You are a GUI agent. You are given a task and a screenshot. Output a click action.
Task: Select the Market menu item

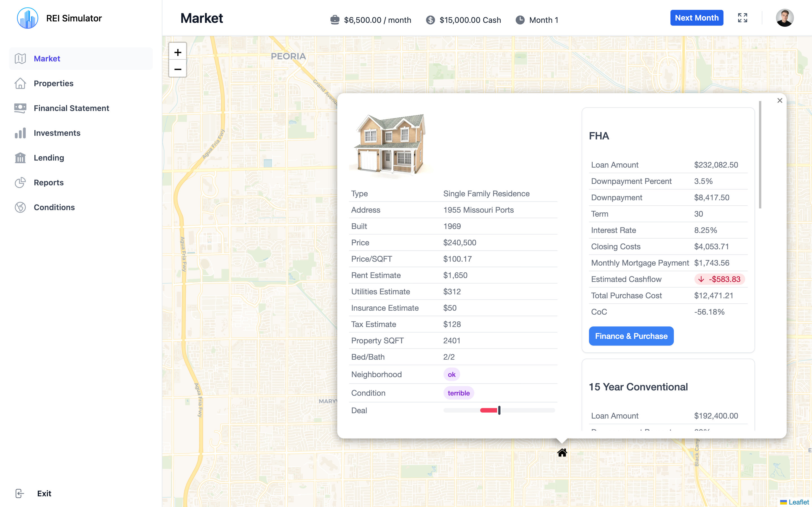coord(47,58)
